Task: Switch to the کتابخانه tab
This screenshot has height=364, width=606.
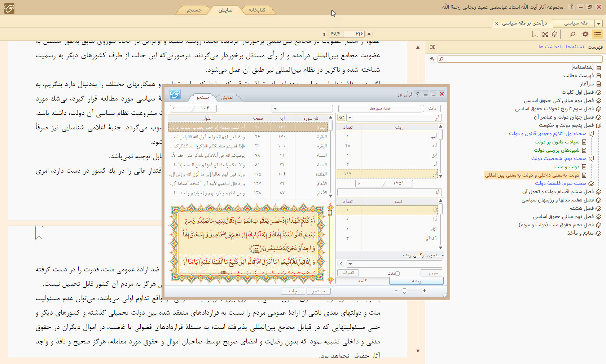Action: (257, 10)
